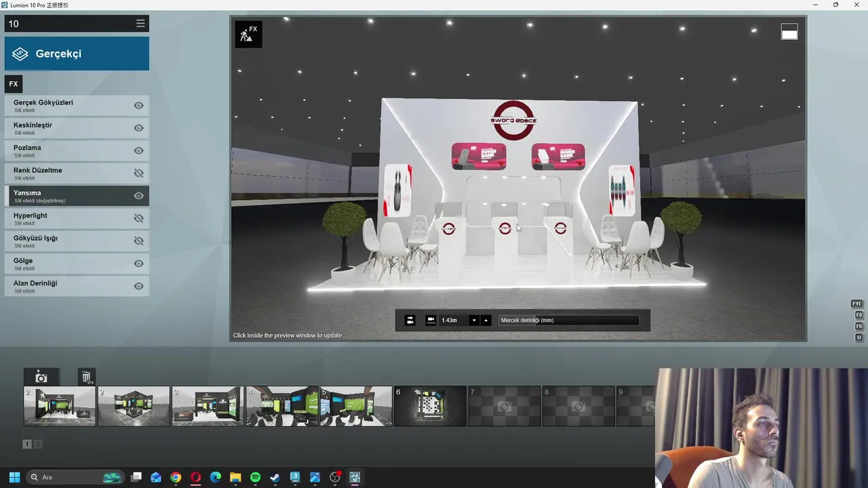868x488 pixels.
Task: Toggle visibility of Yansıma effect
Action: click(x=138, y=196)
